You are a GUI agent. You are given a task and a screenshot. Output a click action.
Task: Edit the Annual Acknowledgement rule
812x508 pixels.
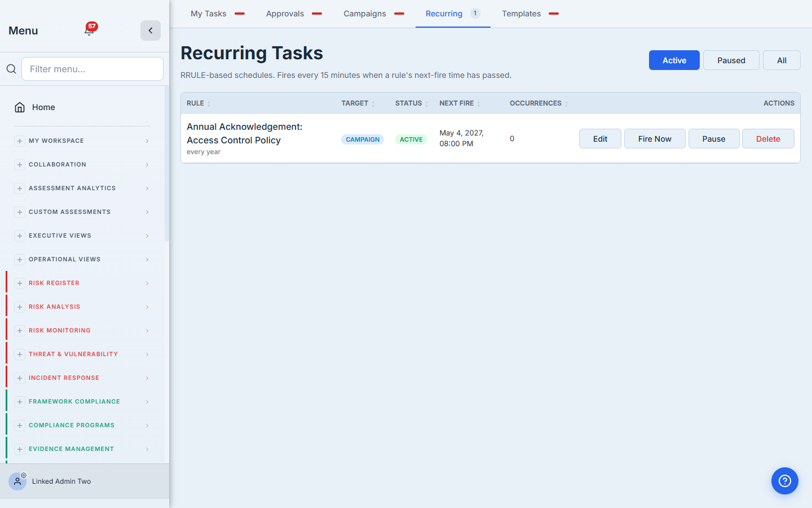(x=600, y=139)
